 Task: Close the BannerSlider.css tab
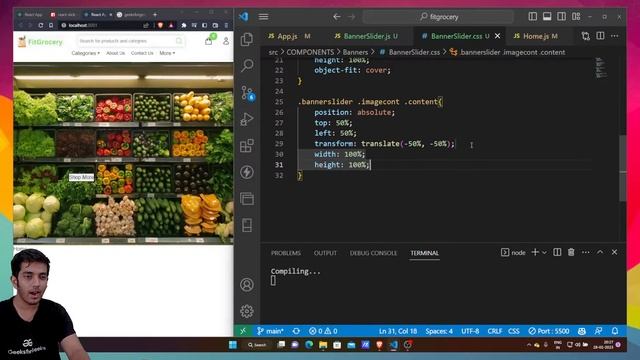click(x=498, y=36)
